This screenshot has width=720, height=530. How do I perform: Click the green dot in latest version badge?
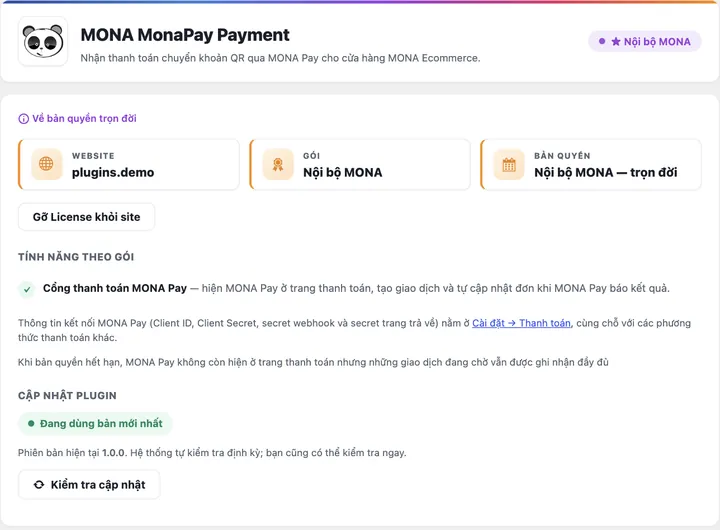(31, 423)
